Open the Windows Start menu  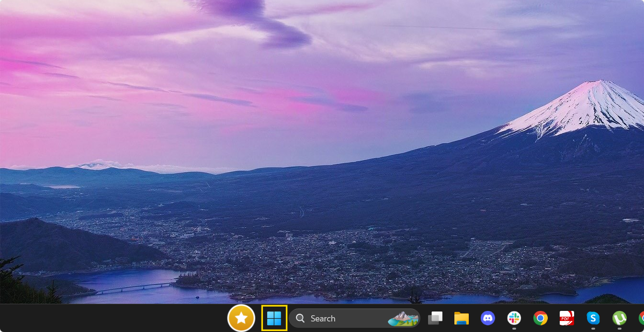[274, 318]
